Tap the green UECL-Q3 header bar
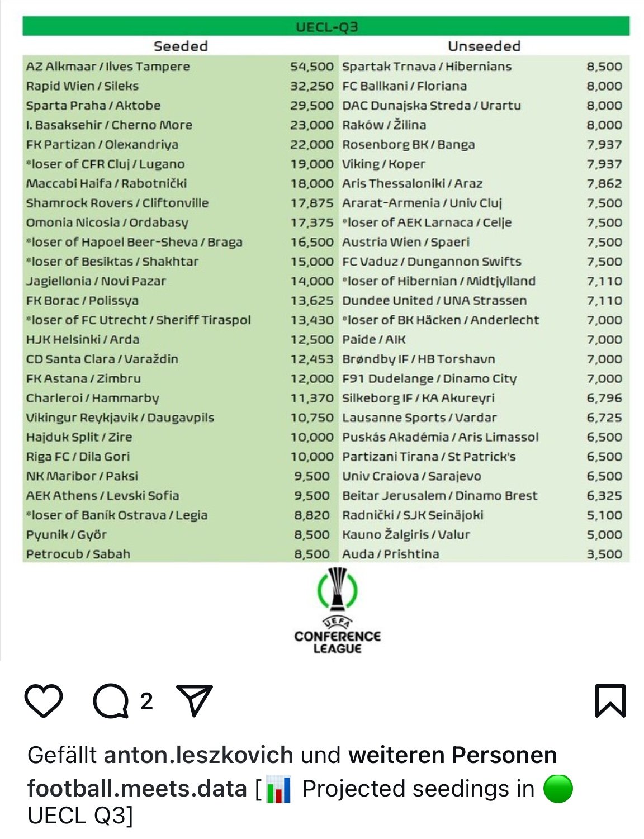 pyautogui.click(x=326, y=26)
